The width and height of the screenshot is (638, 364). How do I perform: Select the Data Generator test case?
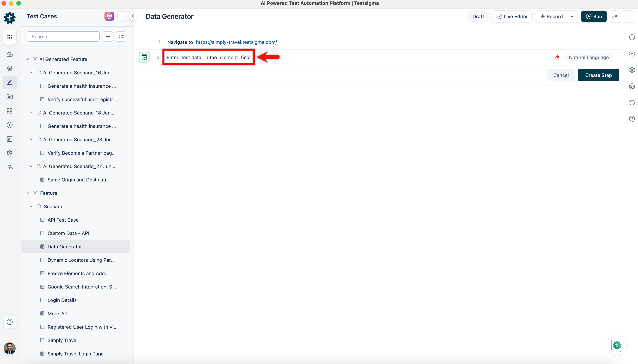coord(75,247)
